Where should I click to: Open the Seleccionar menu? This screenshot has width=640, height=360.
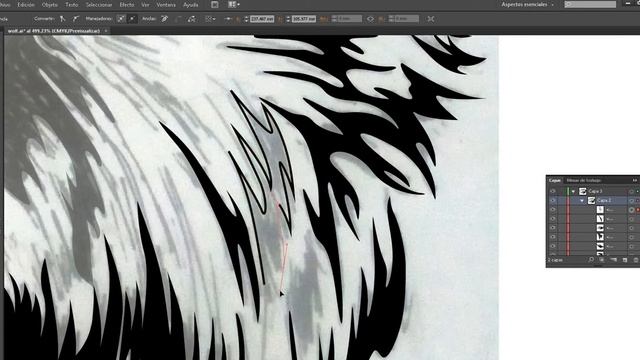pos(99,5)
